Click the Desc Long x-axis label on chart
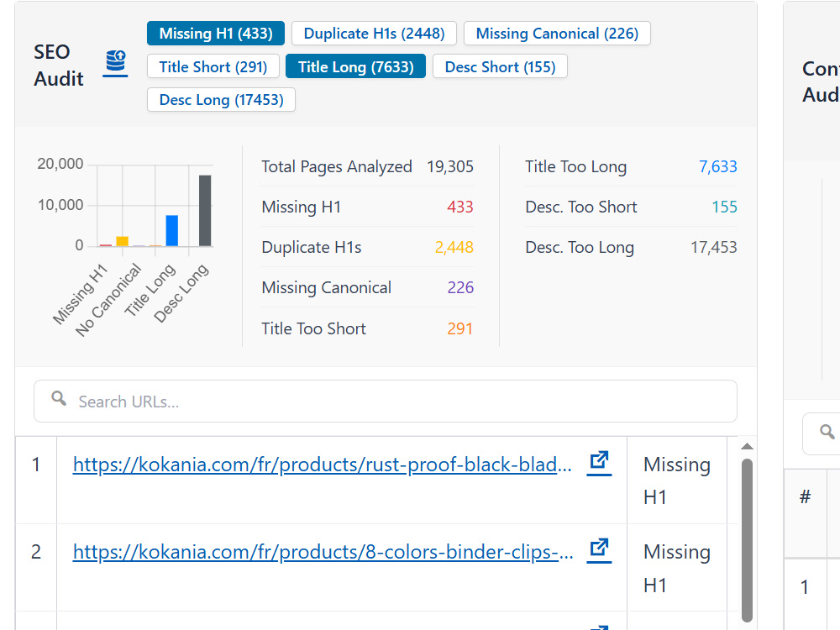This screenshot has height=630, width=840. coord(181,293)
